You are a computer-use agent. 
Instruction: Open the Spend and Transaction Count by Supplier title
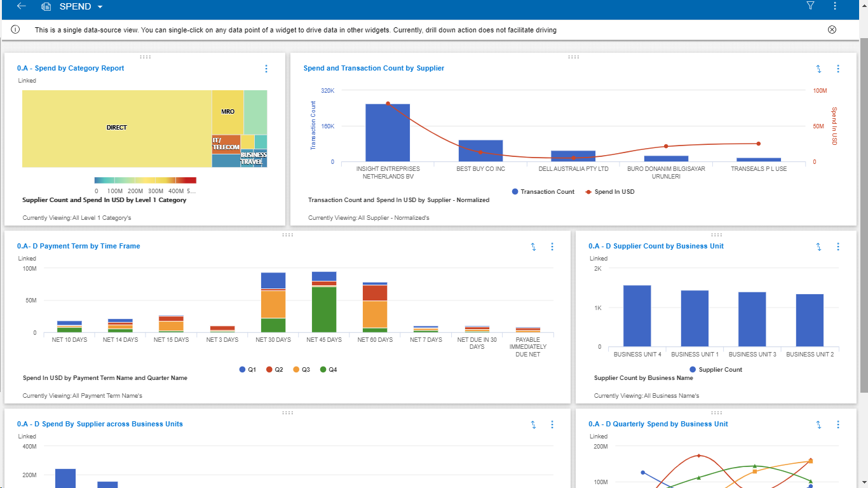[x=374, y=68]
